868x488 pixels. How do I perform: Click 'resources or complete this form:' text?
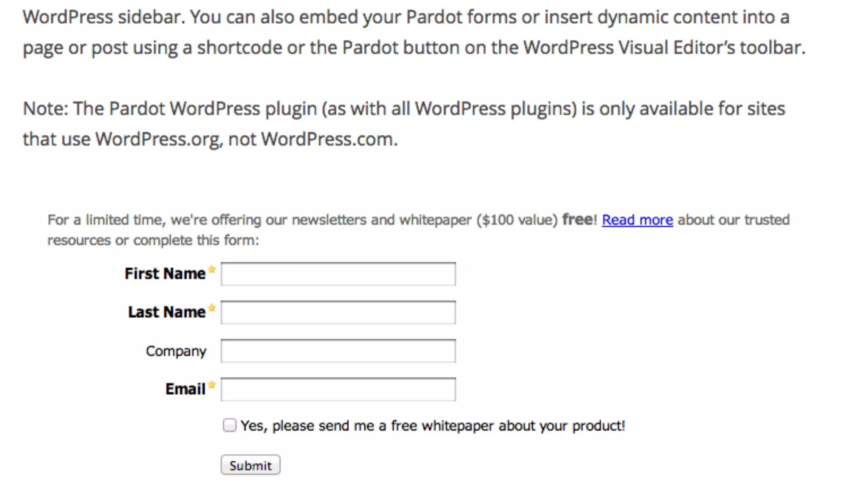point(153,240)
